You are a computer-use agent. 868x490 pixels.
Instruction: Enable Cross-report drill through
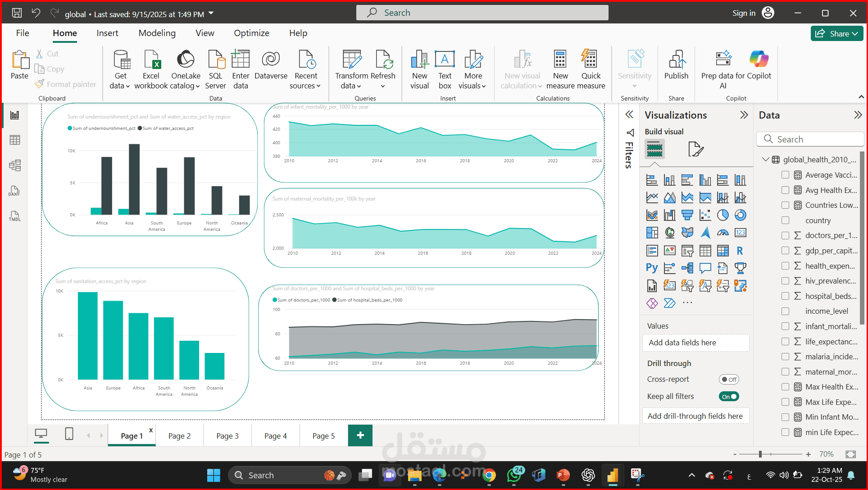click(729, 379)
